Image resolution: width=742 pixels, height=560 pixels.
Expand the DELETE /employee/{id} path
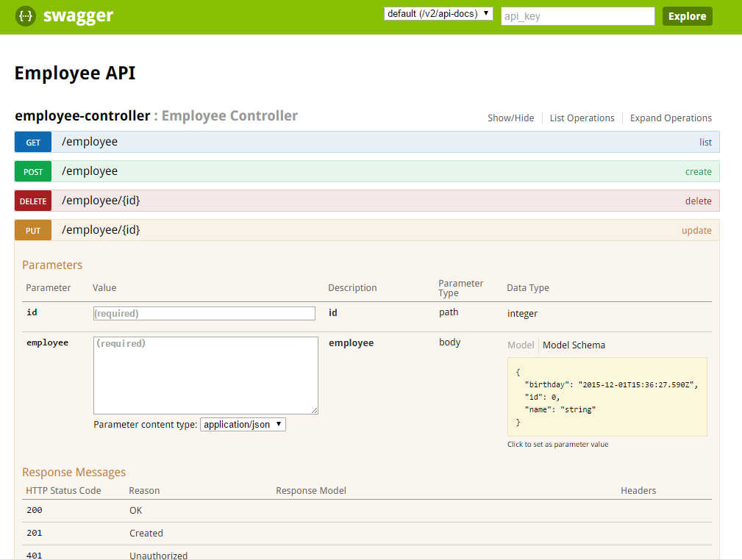point(101,201)
